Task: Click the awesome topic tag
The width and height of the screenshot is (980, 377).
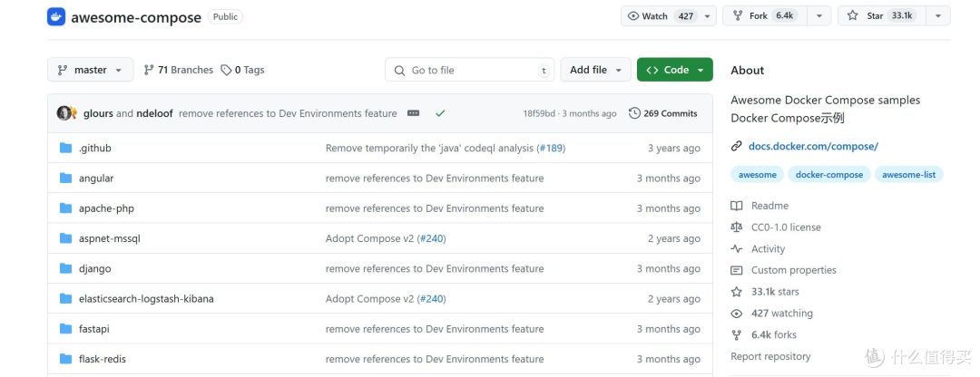Action: point(758,175)
